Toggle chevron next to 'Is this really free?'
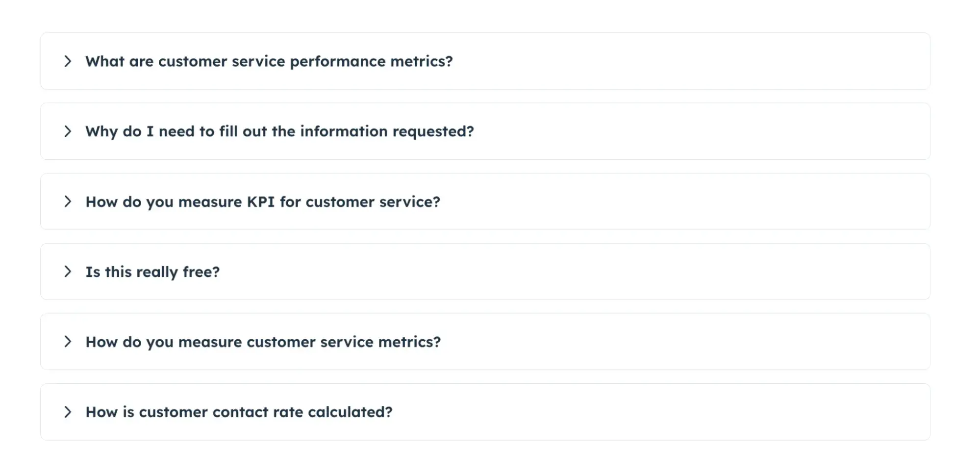The image size is (980, 474). click(68, 272)
